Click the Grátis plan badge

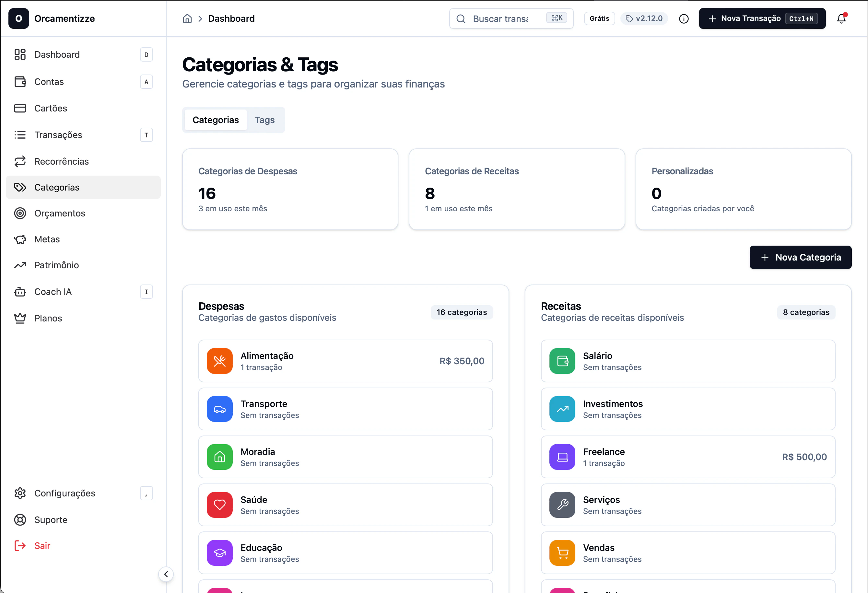pos(599,19)
